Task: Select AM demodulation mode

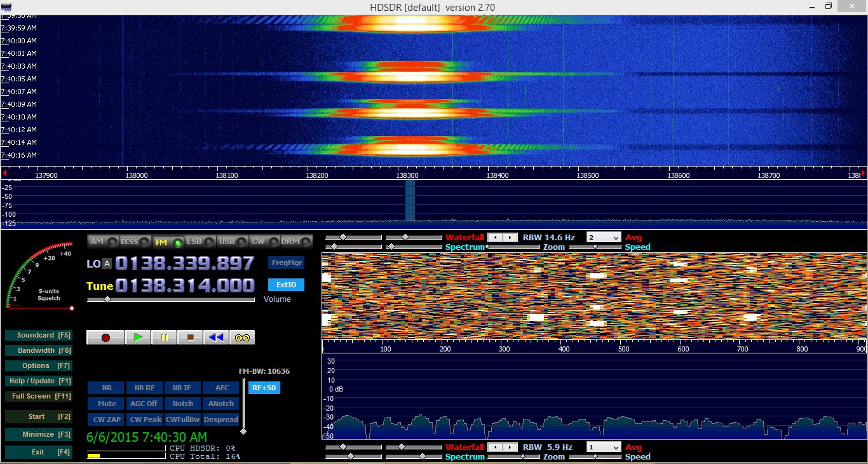Action: [x=103, y=242]
